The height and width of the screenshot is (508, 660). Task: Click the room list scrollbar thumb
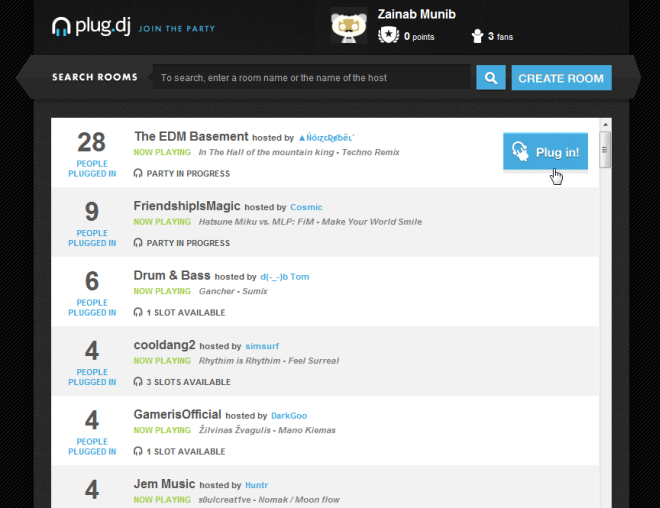605,150
